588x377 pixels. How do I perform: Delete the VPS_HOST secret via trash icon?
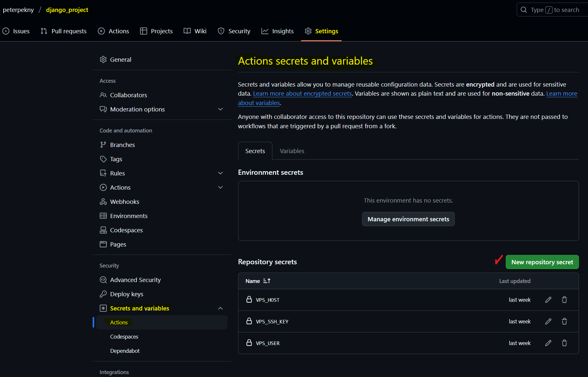tap(564, 300)
